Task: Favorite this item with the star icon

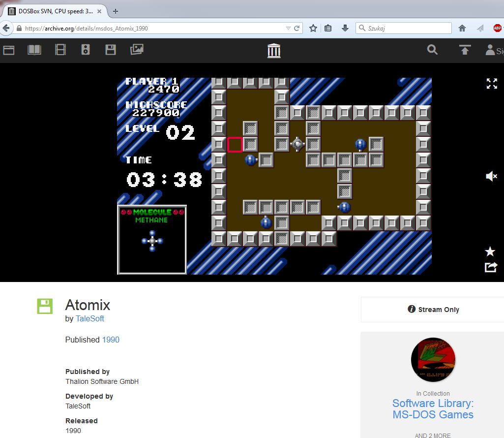Action: [490, 251]
